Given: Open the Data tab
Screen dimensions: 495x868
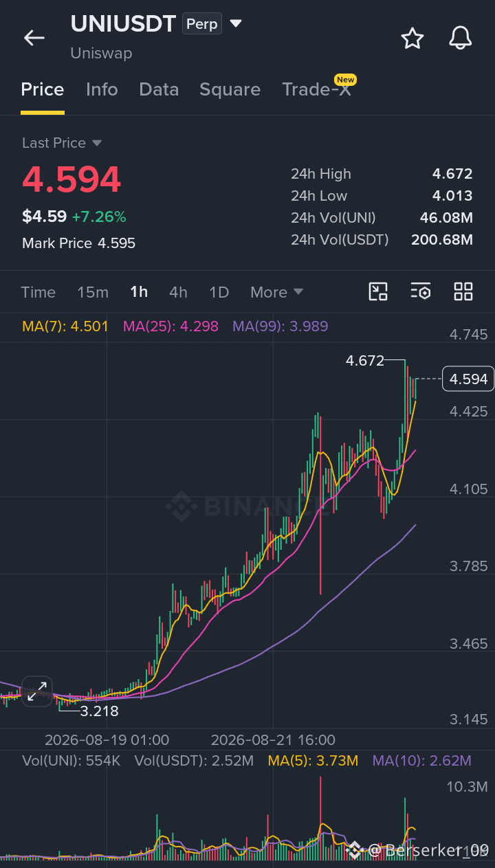Looking at the screenshot, I should pos(159,89).
